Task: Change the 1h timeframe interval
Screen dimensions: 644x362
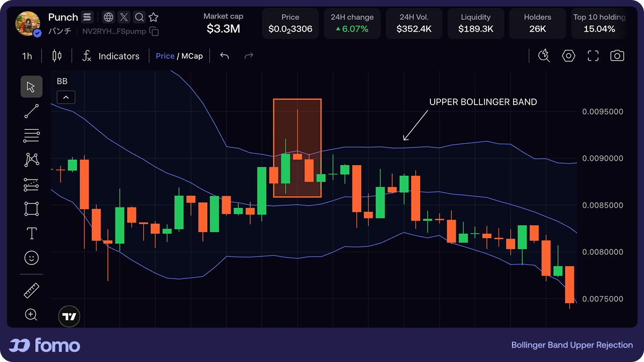Action: click(27, 56)
